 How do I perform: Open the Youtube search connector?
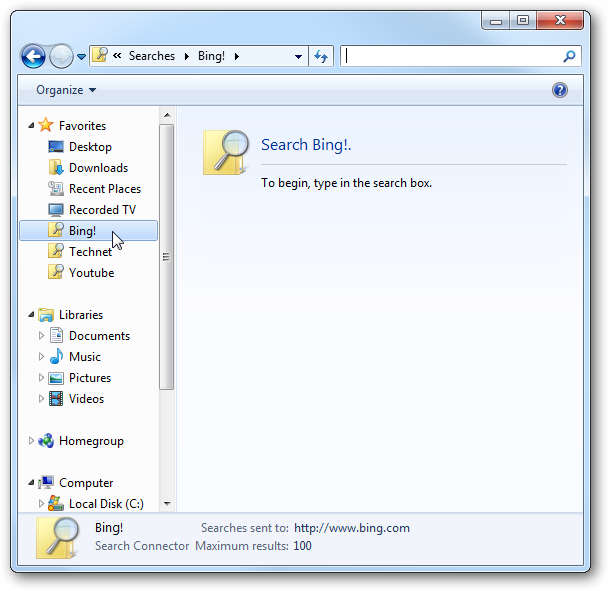[x=92, y=273]
